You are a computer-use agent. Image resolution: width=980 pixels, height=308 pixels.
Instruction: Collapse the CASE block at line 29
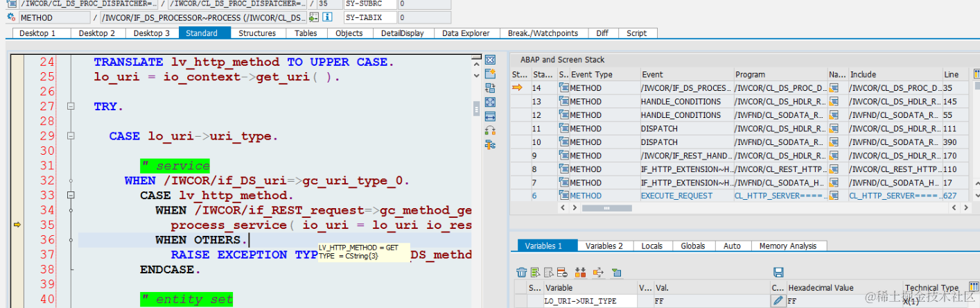(70, 136)
